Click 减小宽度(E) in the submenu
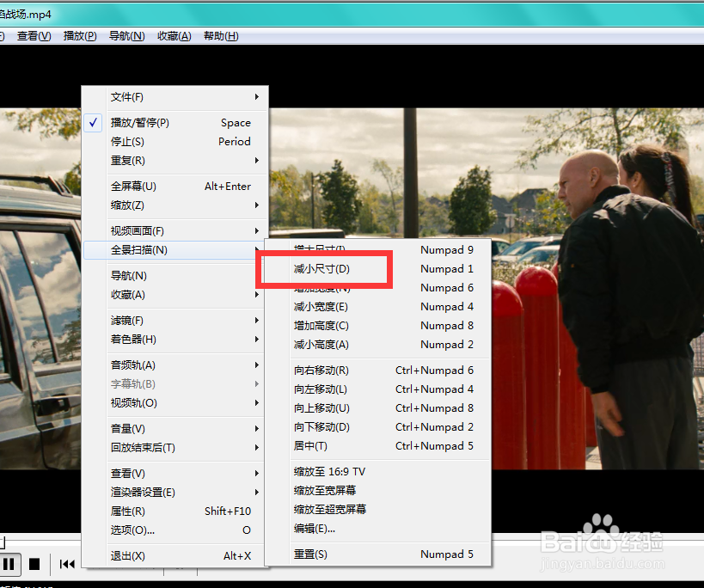 pyautogui.click(x=378, y=307)
